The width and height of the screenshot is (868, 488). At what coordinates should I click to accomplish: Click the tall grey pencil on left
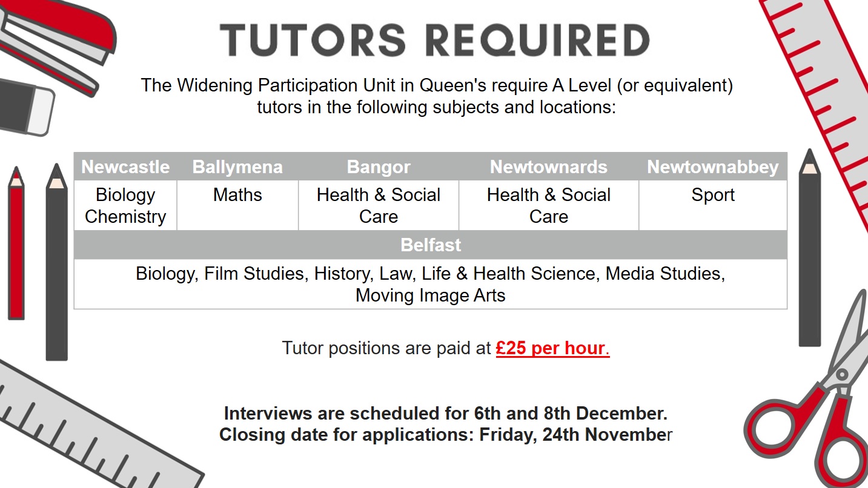pyautogui.click(x=56, y=262)
